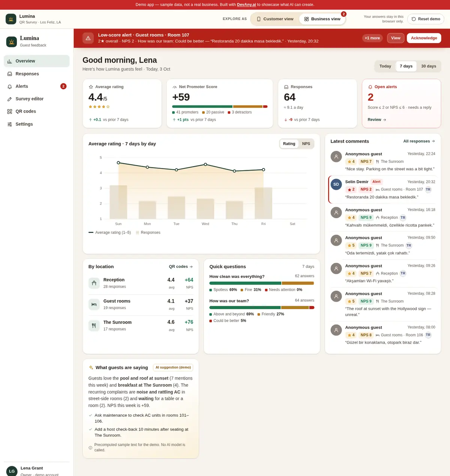Screen dimensions: 450x476
Task: Click the LG avatar for Lena Grant
Action: [x=12, y=471]
